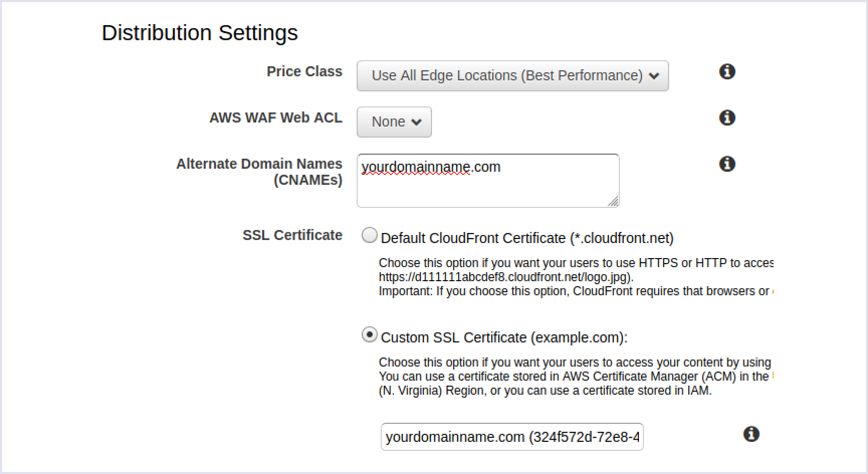The width and height of the screenshot is (868, 474).
Task: Select the Default CloudFront Certificate radio button
Action: click(370, 235)
